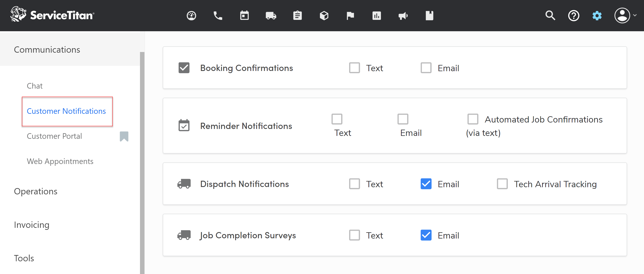This screenshot has height=274, width=644.
Task: Expand the Operations settings section
Action: point(35,191)
